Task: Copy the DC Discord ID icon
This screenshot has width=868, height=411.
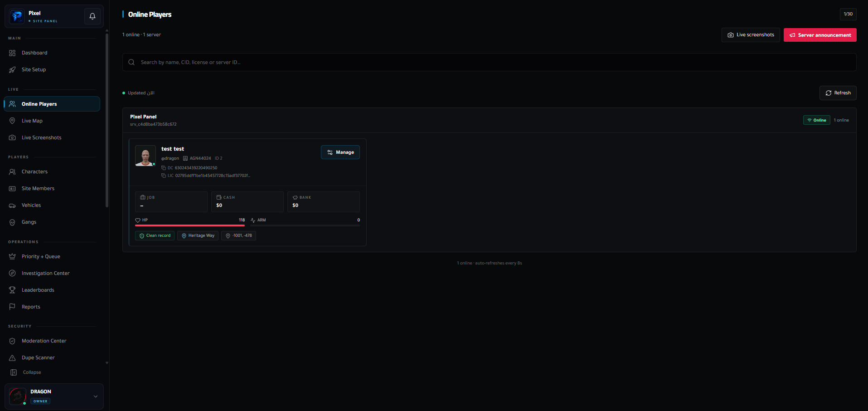Action: (x=164, y=168)
